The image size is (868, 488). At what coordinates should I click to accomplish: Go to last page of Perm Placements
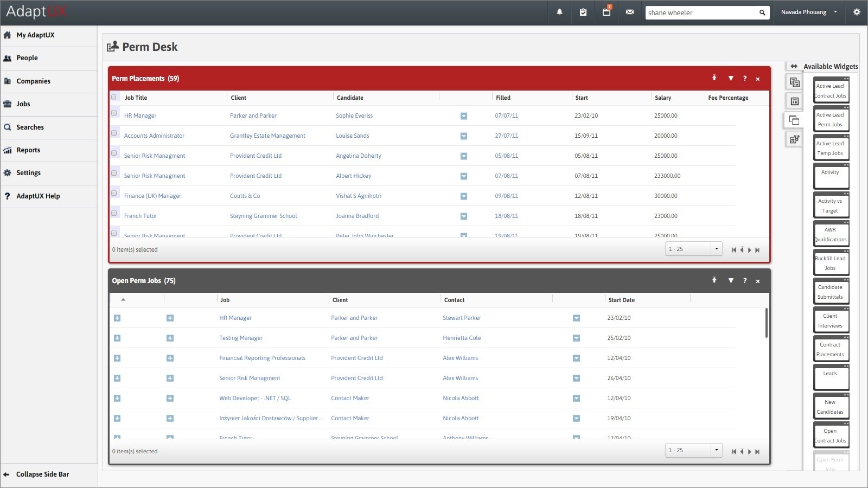[x=757, y=250]
